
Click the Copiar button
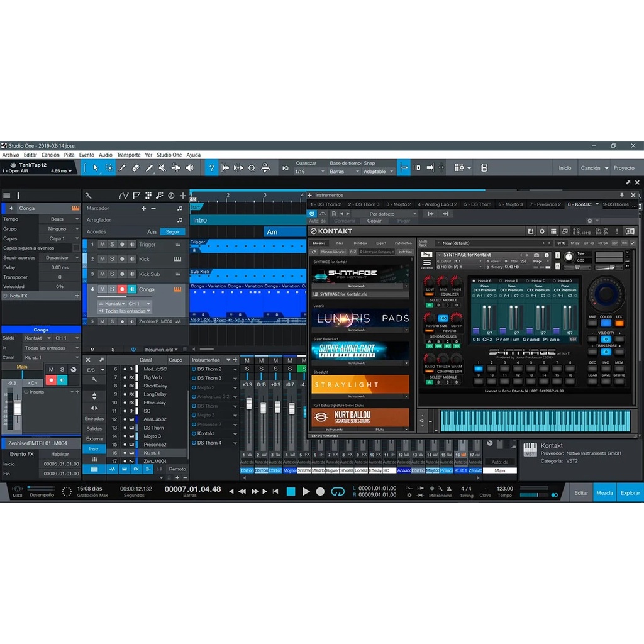[x=374, y=221]
